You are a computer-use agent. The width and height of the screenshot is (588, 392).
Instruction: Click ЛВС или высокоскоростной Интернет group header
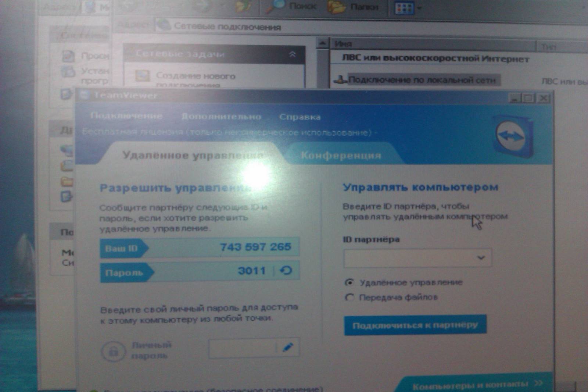435,58
